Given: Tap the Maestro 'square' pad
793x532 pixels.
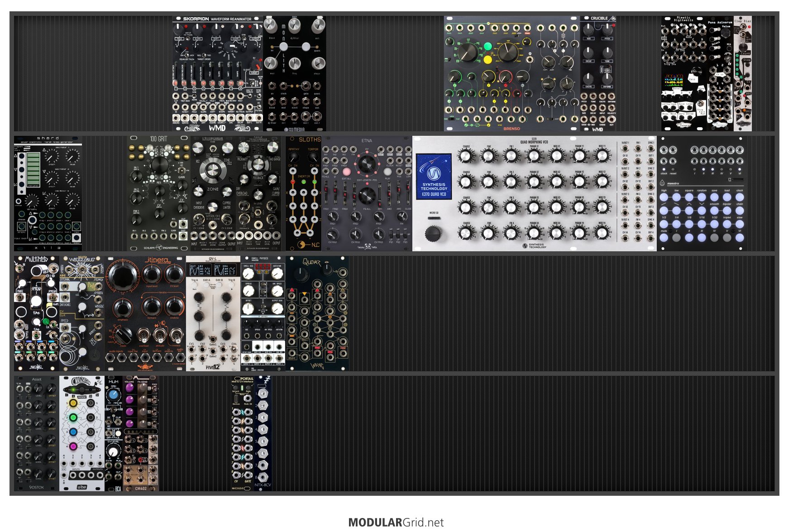Looking at the screenshot, I should 689,197.
